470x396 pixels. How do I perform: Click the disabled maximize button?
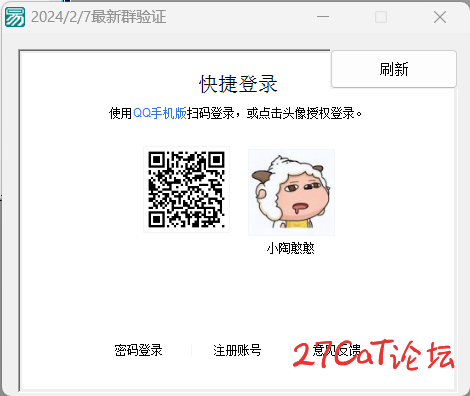click(x=381, y=17)
